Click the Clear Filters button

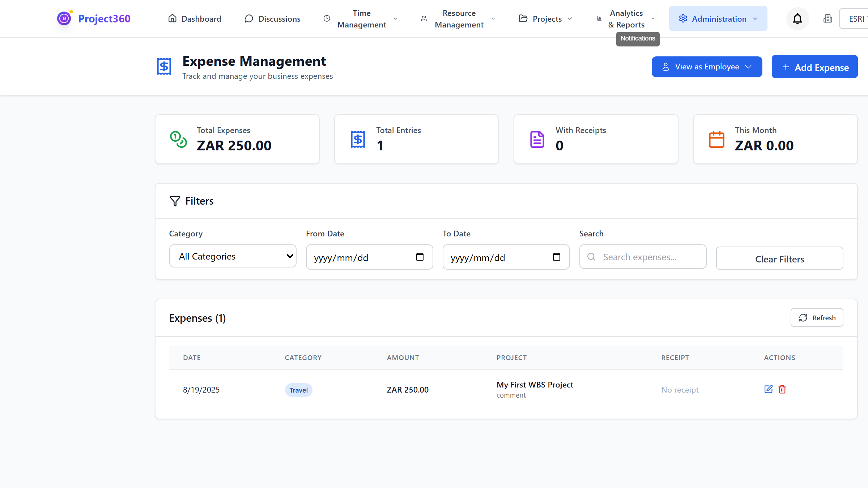(779, 258)
